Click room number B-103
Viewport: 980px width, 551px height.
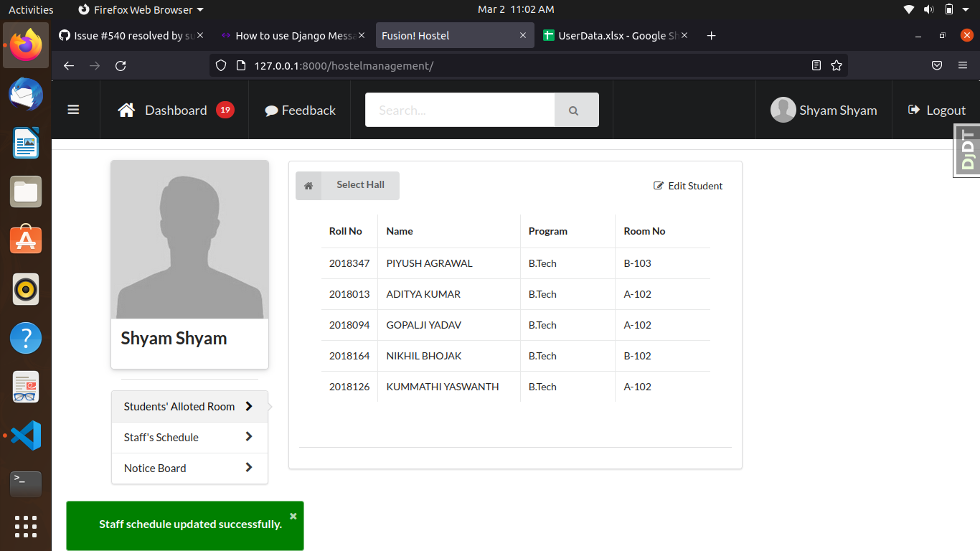pos(638,263)
